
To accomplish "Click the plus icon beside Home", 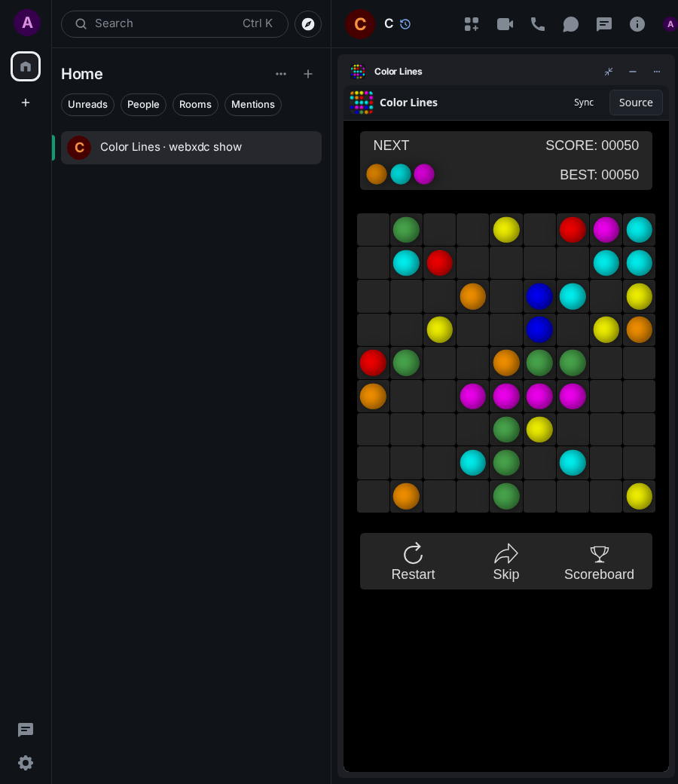I will [308, 74].
